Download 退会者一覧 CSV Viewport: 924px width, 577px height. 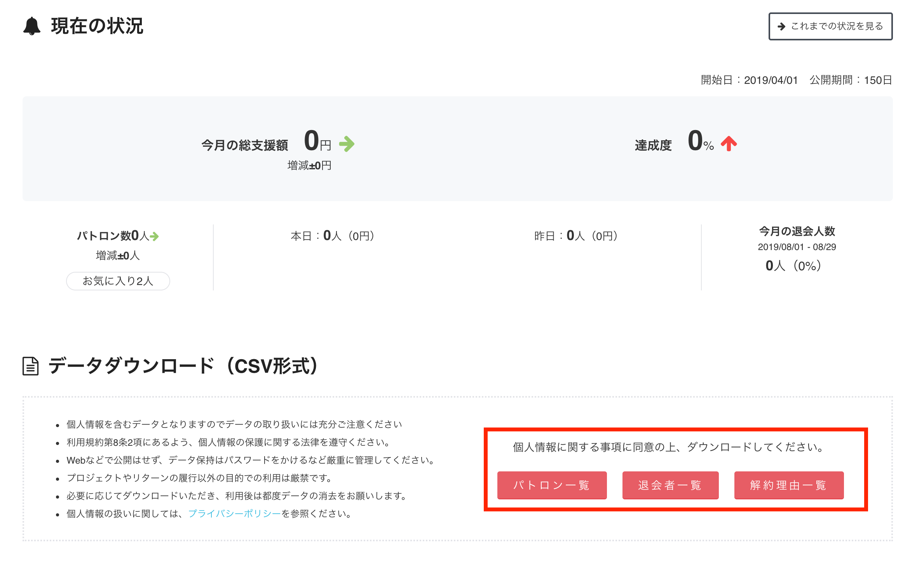(670, 485)
